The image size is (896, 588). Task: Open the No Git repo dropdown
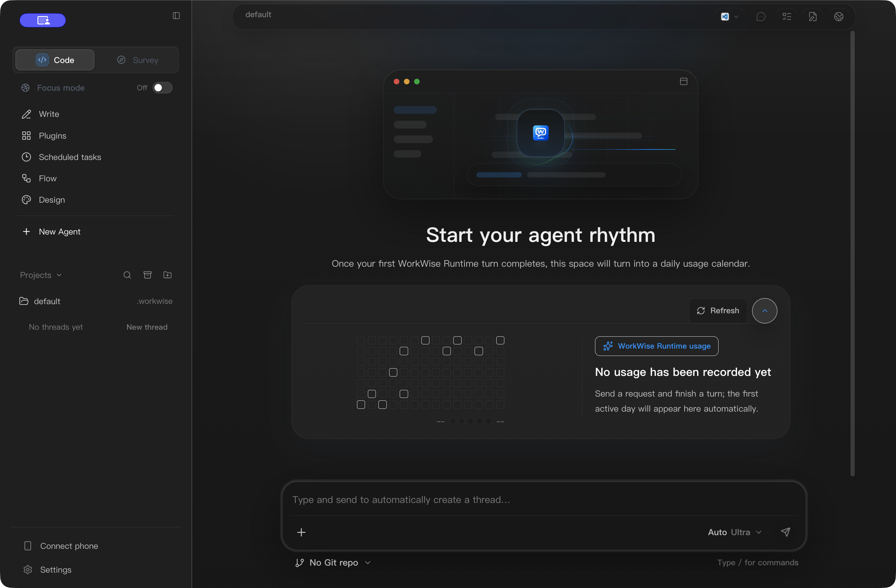[x=334, y=562]
